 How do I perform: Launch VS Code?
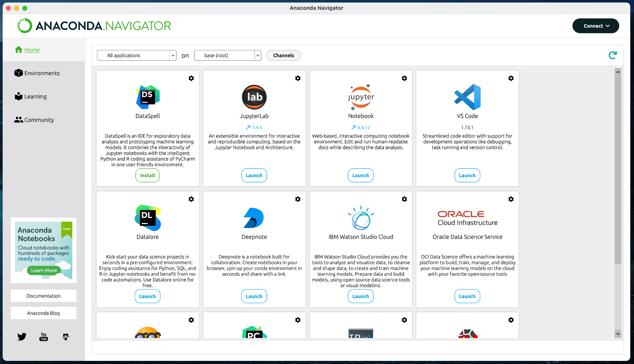tap(467, 176)
